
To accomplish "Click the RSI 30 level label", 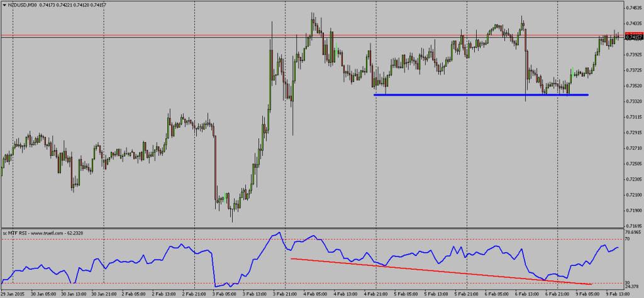I will tap(628, 283).
